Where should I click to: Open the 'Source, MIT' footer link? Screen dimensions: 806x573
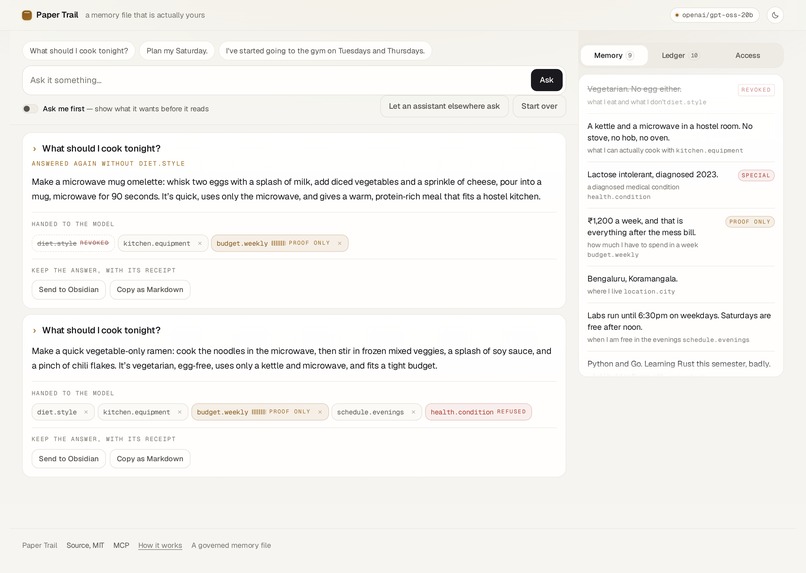point(85,546)
